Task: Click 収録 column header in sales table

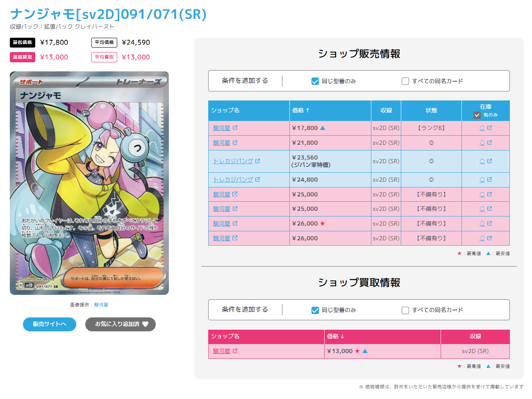Action: (x=386, y=110)
